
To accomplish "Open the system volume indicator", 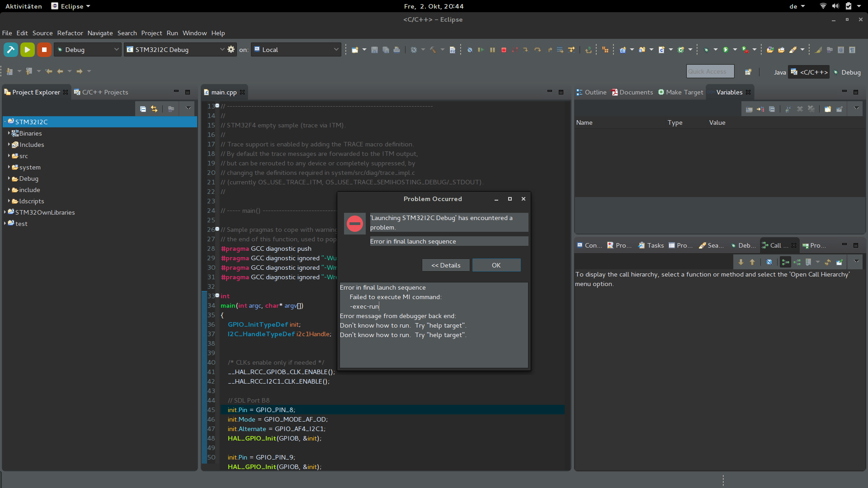I will tap(835, 6).
